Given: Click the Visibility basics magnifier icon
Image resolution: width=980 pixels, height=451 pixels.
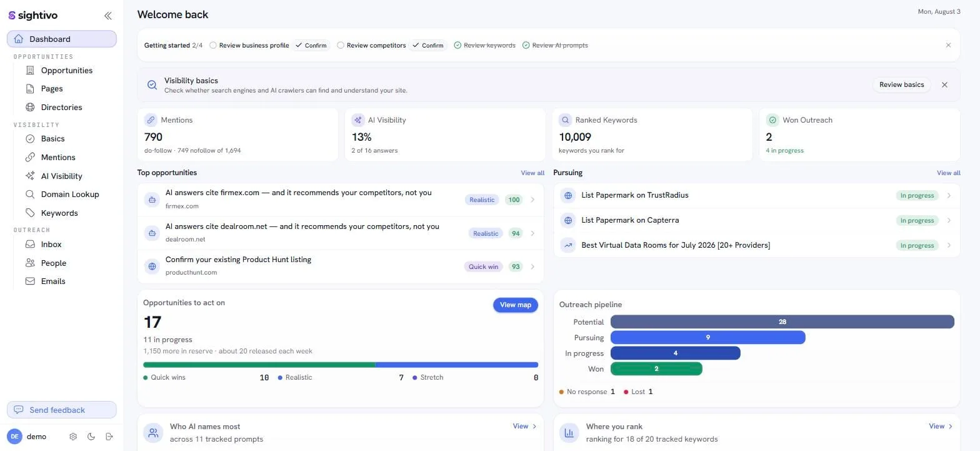Looking at the screenshot, I should pos(152,85).
